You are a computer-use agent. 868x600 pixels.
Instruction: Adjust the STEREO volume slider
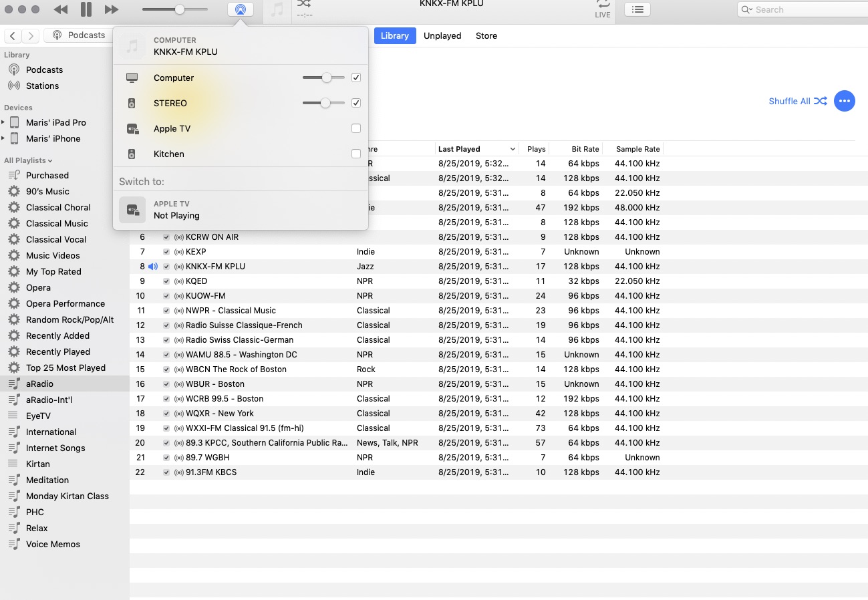[324, 103]
